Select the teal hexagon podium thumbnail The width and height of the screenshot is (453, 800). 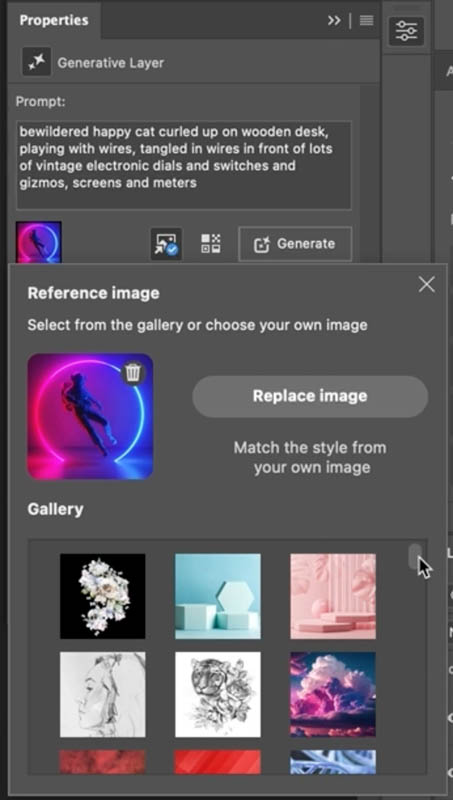[218, 596]
